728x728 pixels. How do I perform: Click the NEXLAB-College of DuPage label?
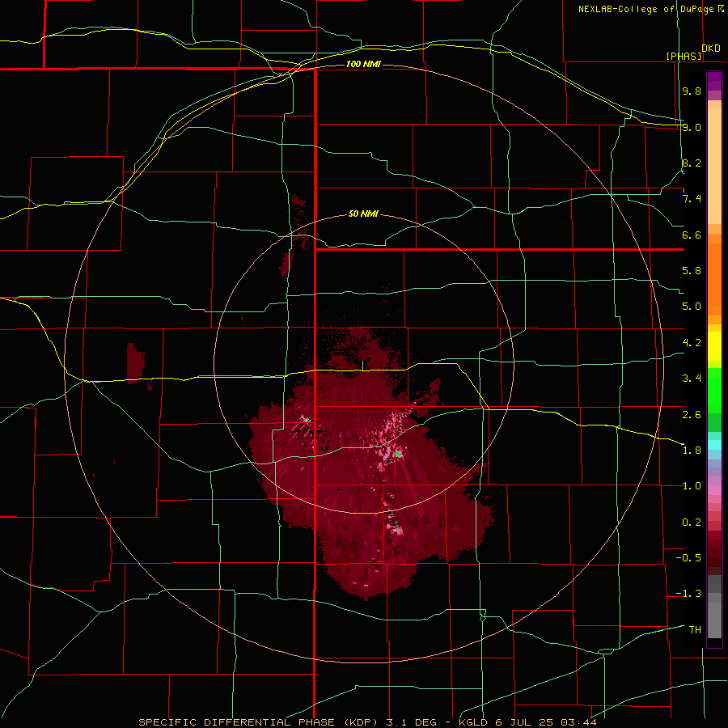pos(646,9)
